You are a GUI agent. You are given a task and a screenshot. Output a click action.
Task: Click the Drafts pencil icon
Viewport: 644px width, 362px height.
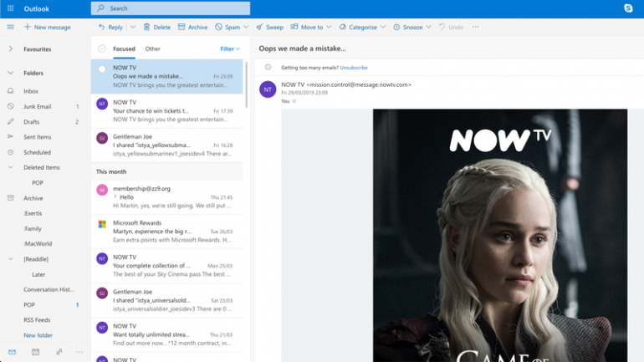11,121
